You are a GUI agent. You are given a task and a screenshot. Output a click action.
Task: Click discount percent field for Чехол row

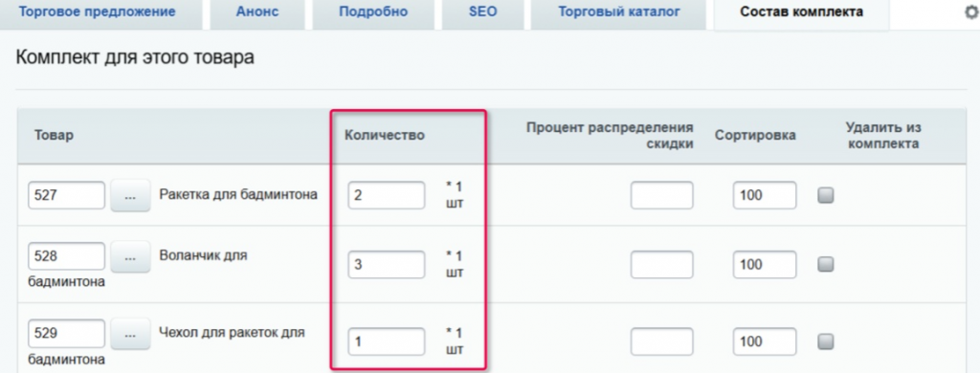[662, 341]
